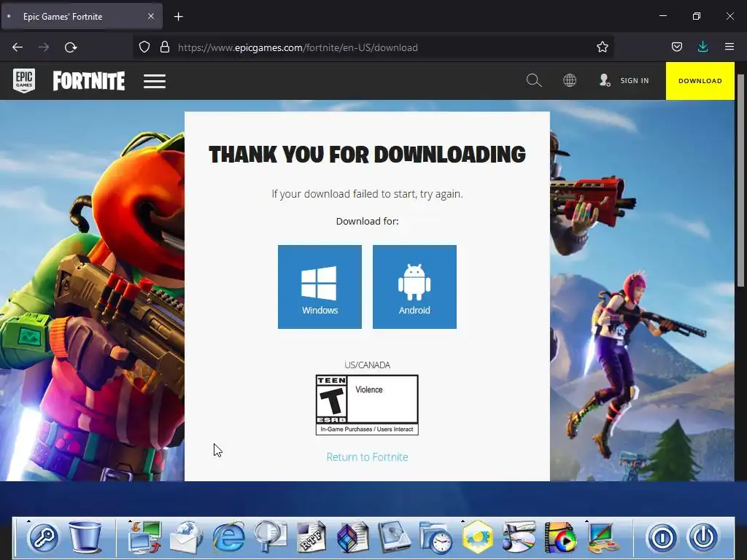Open the RTF document editor dock icon
The width and height of the screenshot is (747, 560).
click(311, 537)
